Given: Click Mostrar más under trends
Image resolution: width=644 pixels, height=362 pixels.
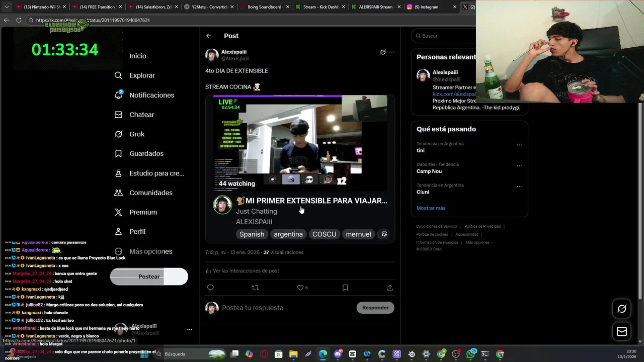Looking at the screenshot, I should pos(431,208).
